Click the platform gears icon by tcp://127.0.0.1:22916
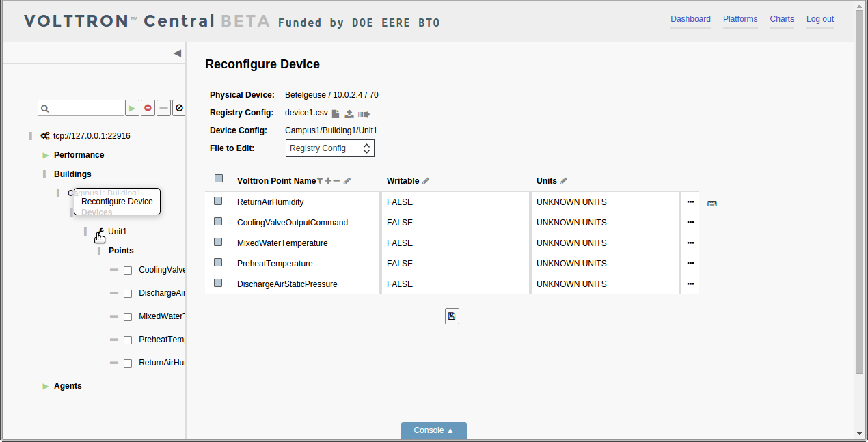This screenshot has width=868, height=442. (45, 136)
